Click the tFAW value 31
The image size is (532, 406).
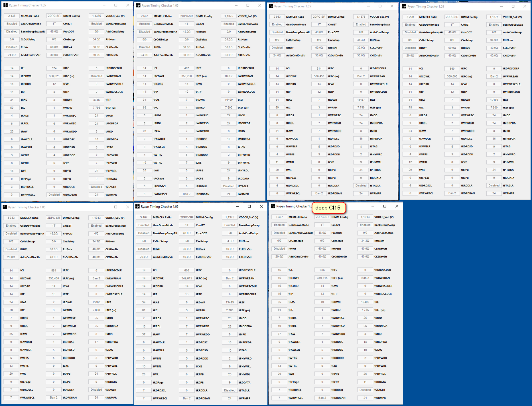pyautogui.click(x=277, y=131)
